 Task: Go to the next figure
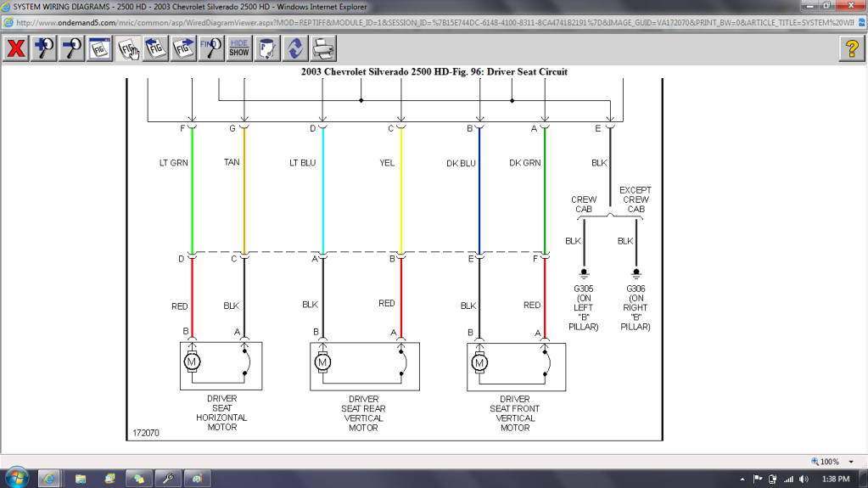183,48
